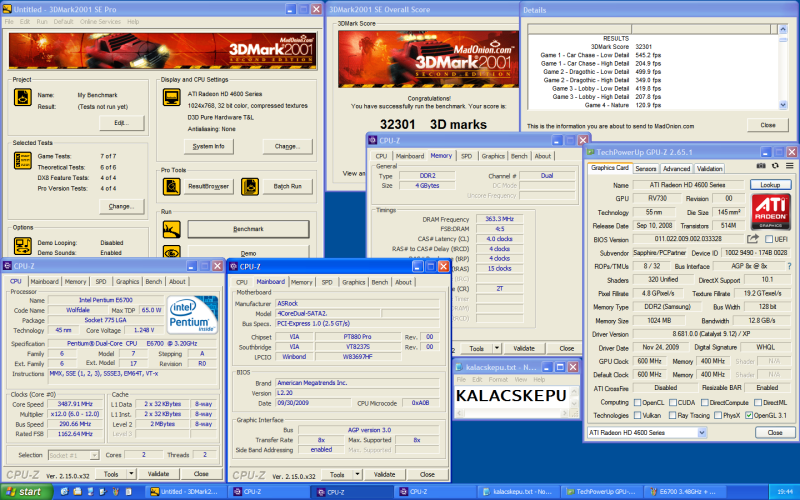Click the GPU-Z title bar app icon

pos(591,152)
